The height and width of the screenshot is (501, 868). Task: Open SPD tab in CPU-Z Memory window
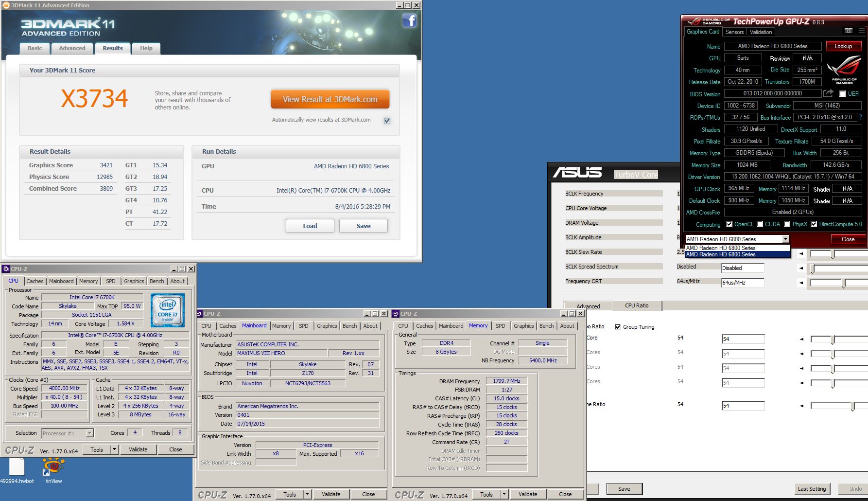click(501, 326)
